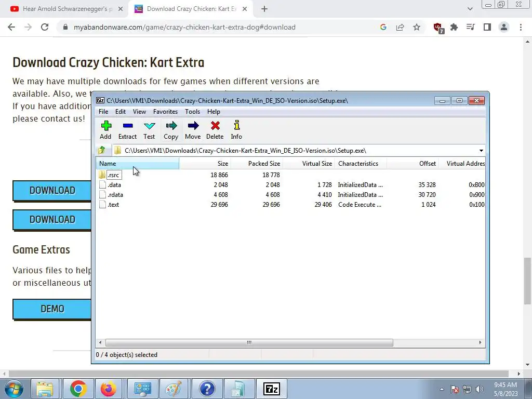Open the File menu in 7-Zip
Screen dimensions: 532x399
tap(103, 112)
